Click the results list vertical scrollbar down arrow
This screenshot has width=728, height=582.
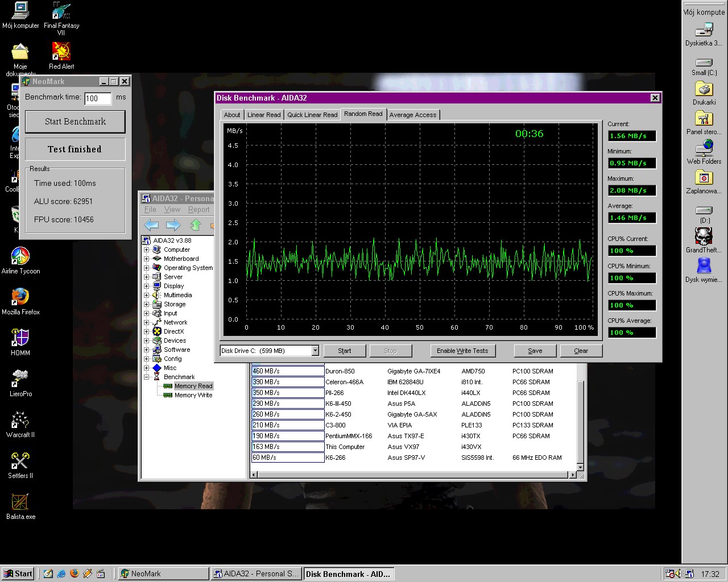(580, 467)
